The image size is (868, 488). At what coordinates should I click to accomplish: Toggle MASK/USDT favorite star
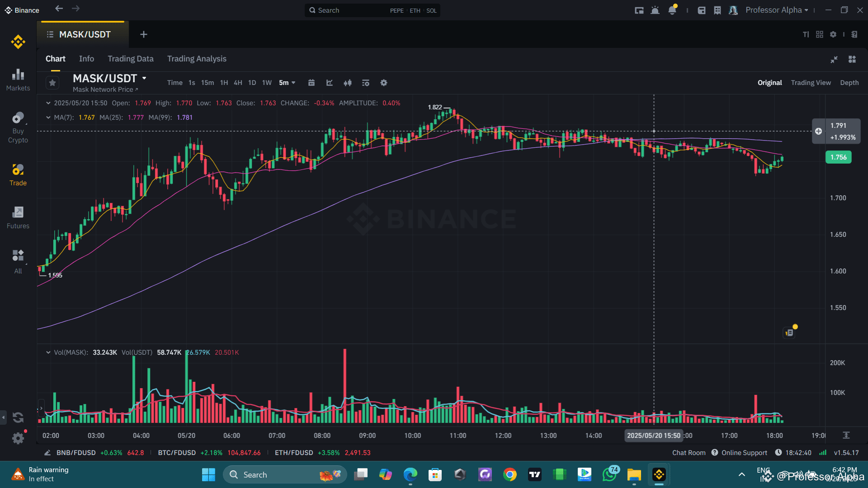pos(52,83)
